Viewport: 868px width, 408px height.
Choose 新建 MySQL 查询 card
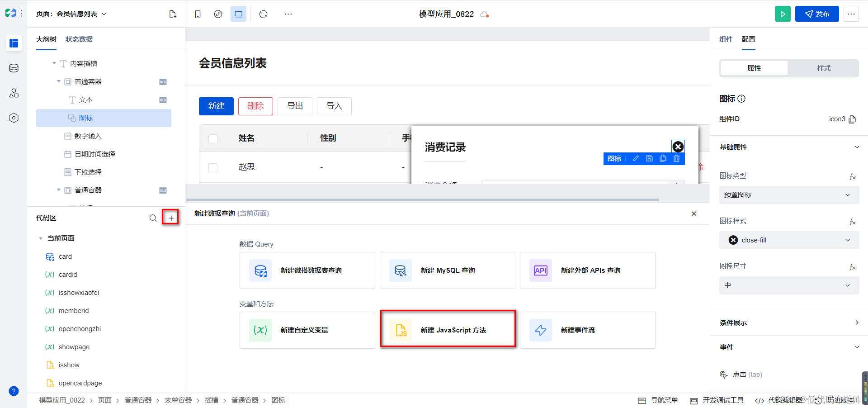tap(448, 270)
